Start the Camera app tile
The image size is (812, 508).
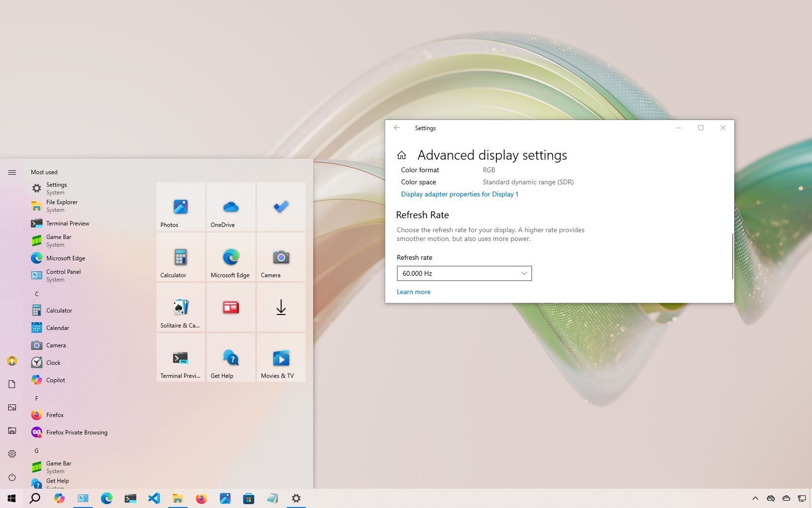[281, 257]
